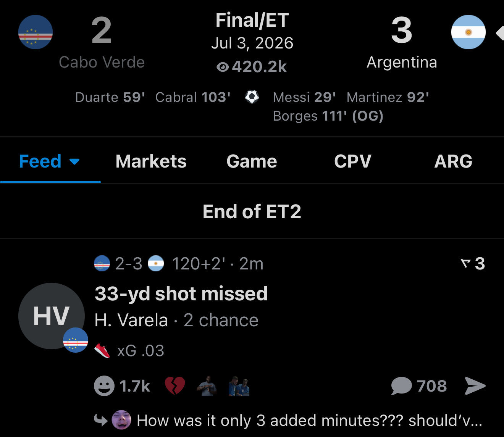This screenshot has width=504, height=437.
Task: Switch to the Markets tab
Action: [151, 161]
